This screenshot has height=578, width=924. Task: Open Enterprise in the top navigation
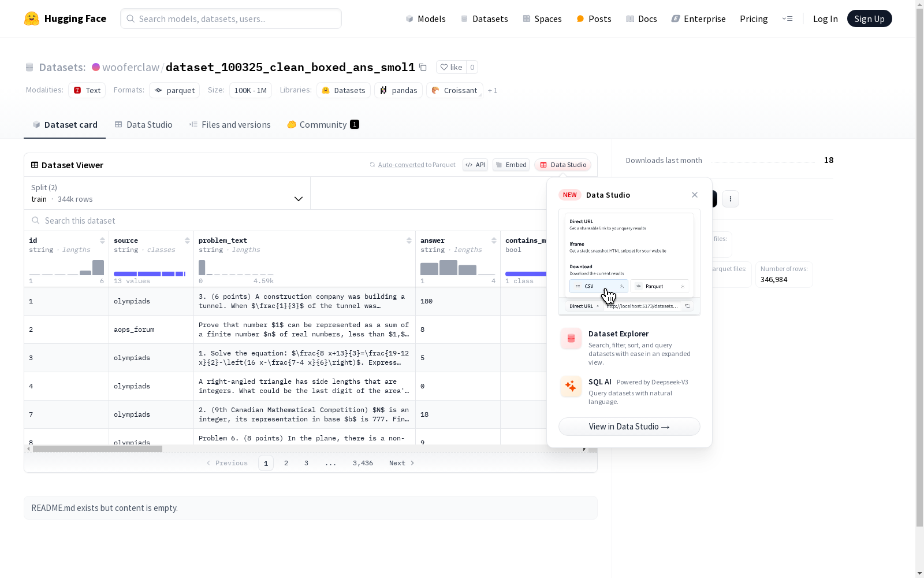coord(698,18)
